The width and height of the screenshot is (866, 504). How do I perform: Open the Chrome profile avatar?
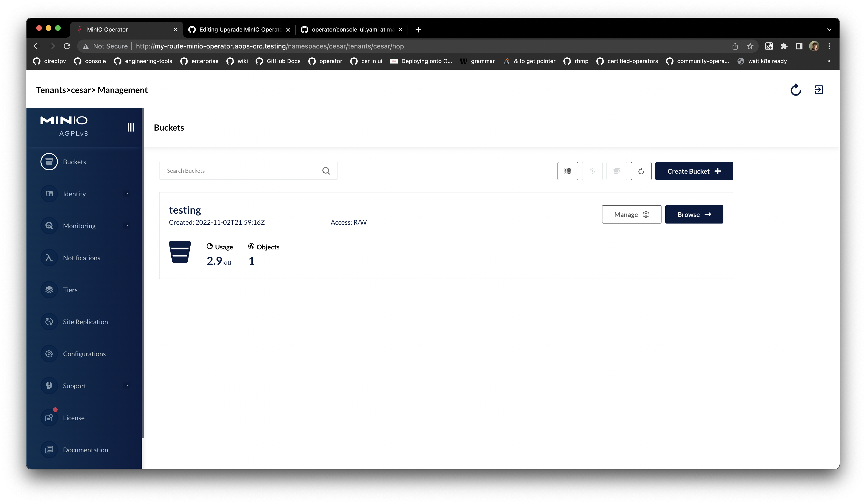(x=814, y=46)
